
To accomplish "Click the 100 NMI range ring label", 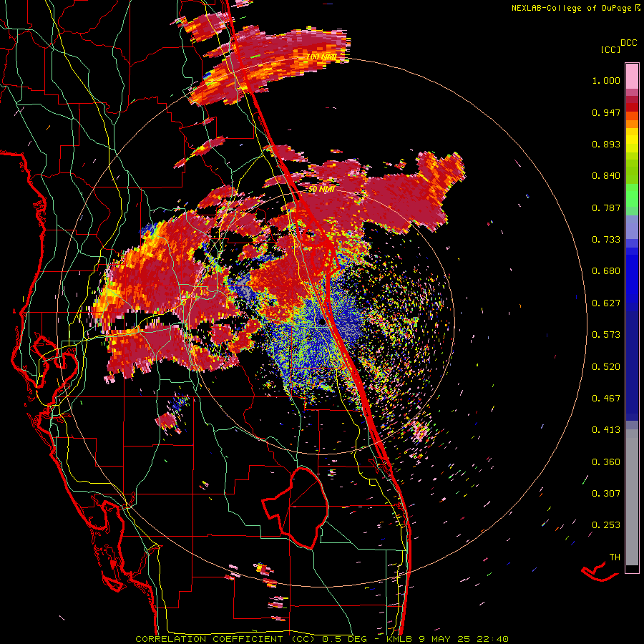I will pyautogui.click(x=321, y=57).
